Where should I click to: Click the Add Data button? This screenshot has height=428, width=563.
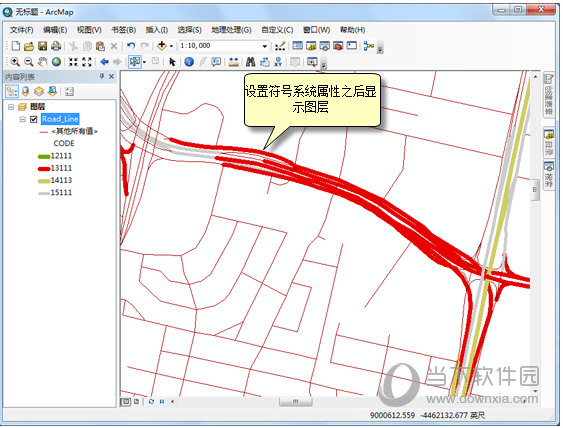[162, 46]
